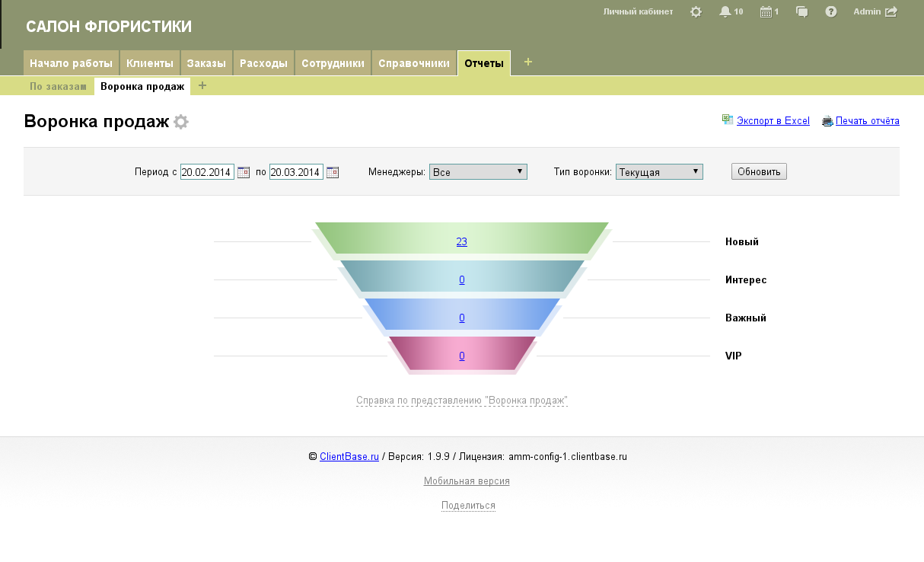Click the Admin logout icon
The height and width of the screenshot is (562, 924).
pos(891,12)
